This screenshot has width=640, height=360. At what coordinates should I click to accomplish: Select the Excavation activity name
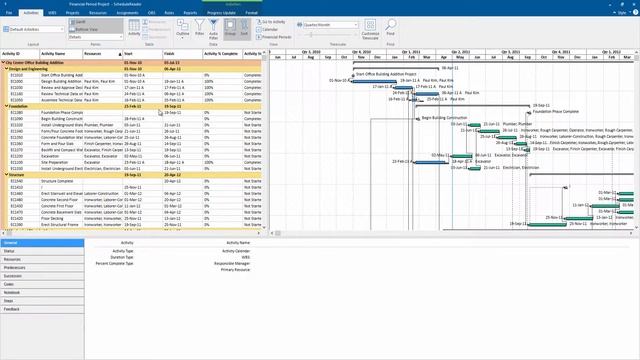[x=51, y=156]
